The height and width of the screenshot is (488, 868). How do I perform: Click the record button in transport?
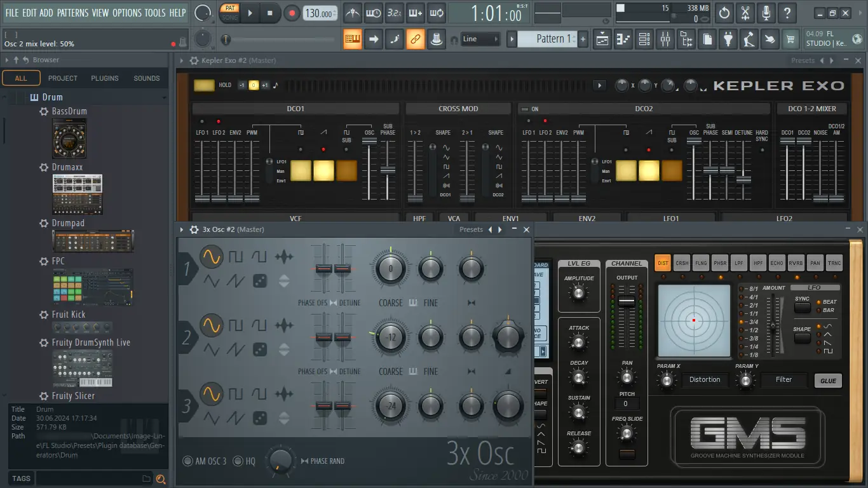(x=292, y=13)
